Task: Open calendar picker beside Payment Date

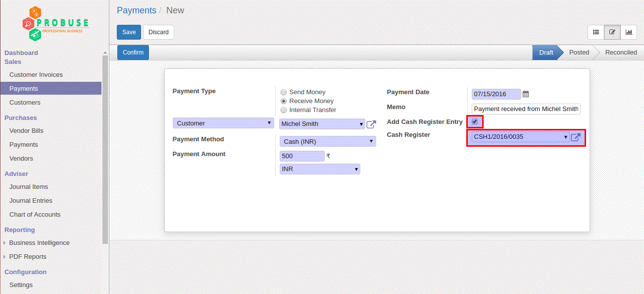Action: [x=526, y=94]
